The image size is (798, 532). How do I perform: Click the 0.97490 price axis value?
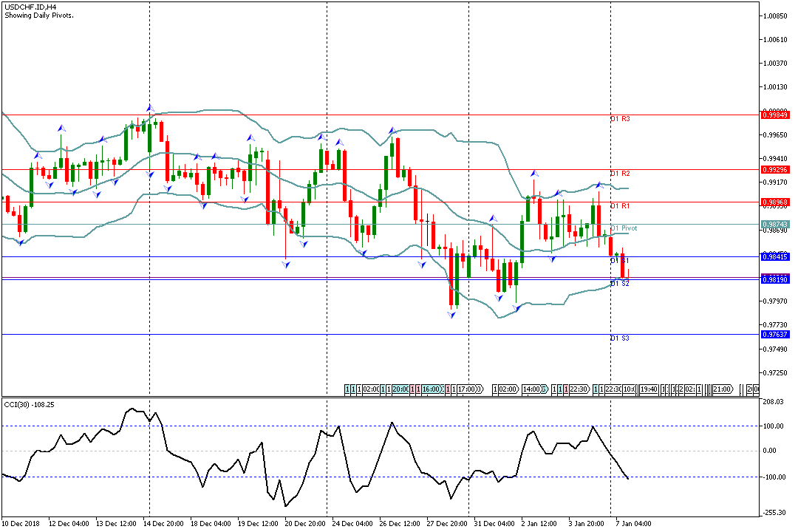(775, 349)
